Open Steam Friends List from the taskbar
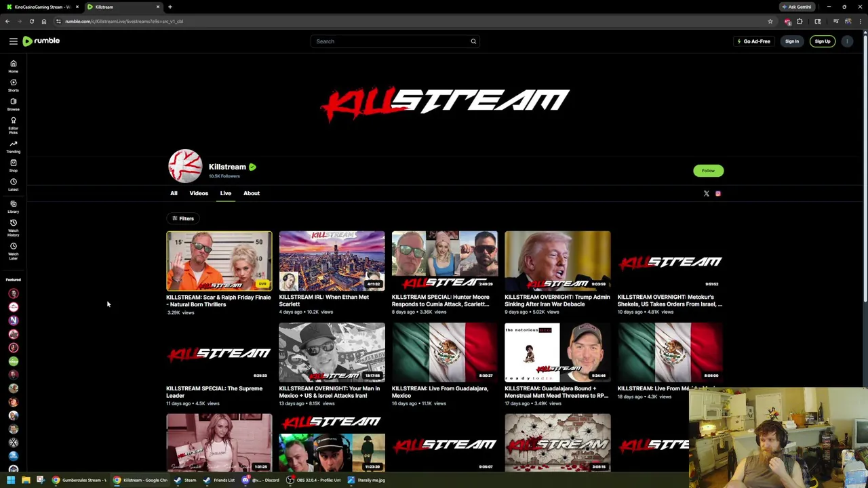This screenshot has width=868, height=488. [x=218, y=480]
